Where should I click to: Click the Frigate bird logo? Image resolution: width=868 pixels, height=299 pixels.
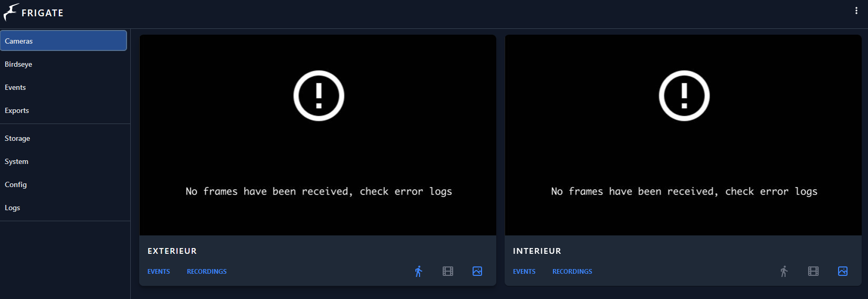click(11, 12)
